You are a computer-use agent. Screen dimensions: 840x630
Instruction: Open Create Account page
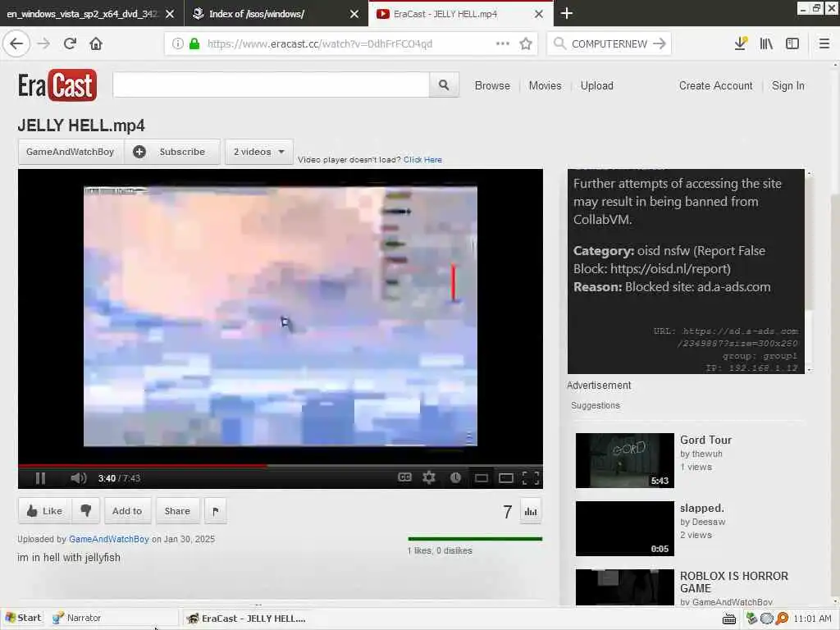coord(715,85)
